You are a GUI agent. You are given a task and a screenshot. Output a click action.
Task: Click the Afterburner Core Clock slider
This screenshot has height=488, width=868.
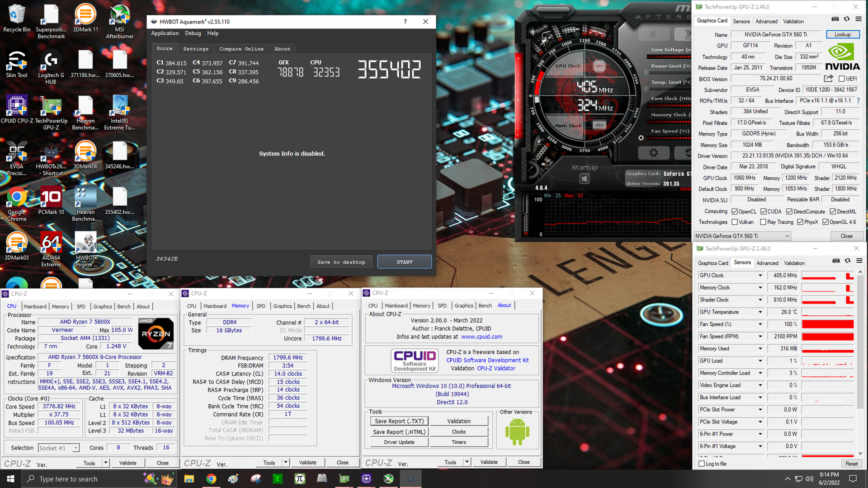(669, 106)
